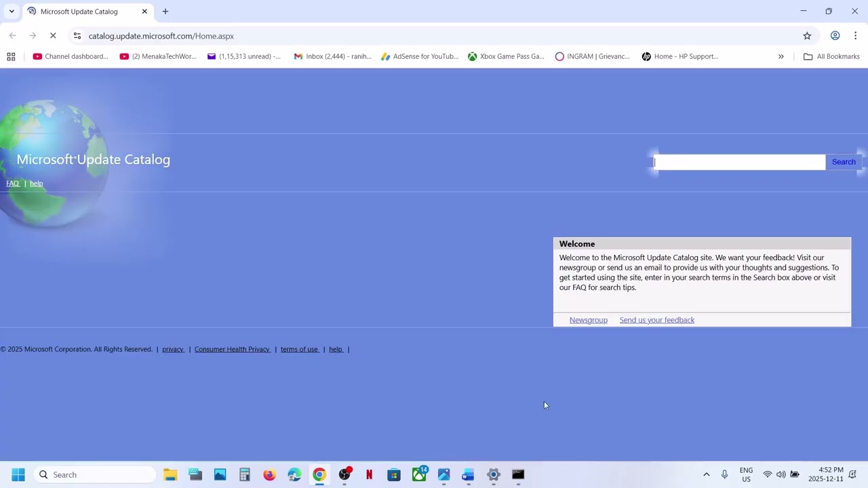Open Microsoft Store taskbar icon

pyautogui.click(x=394, y=474)
